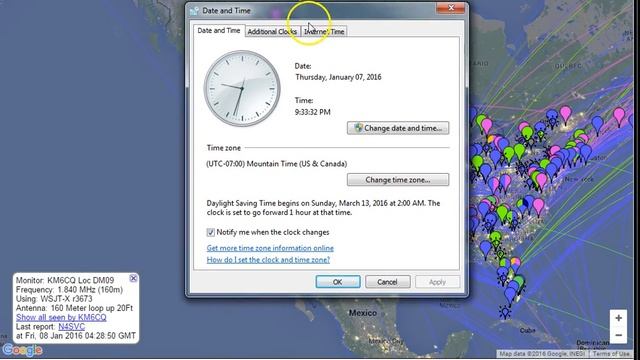This screenshot has height=360, width=640.
Task: Click 'Frequency: 1.840 MHz (160m)' text
Action: (69, 290)
